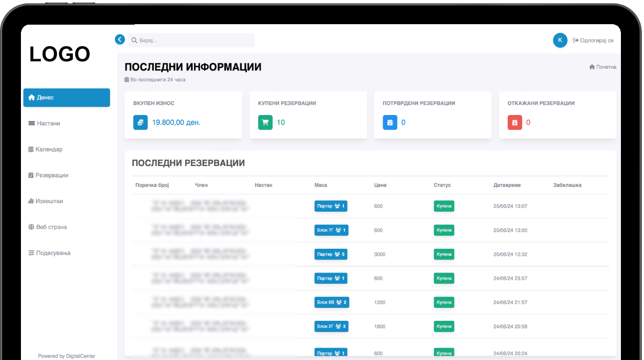Go to the Почетна breadcrumb
This screenshot has height=360, width=644.
click(603, 67)
